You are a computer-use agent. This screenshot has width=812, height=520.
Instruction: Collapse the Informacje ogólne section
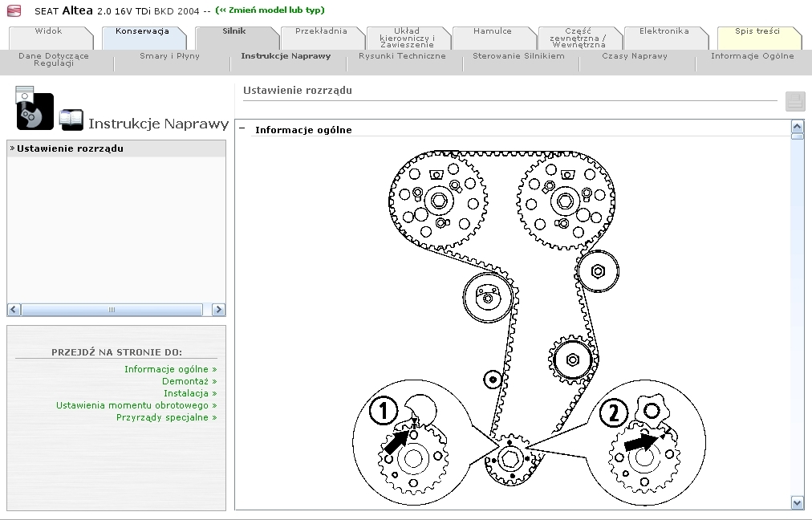pyautogui.click(x=242, y=129)
